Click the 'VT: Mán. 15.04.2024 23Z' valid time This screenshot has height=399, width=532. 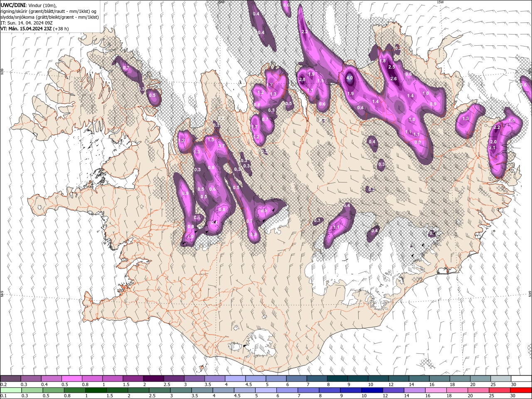click(26, 29)
